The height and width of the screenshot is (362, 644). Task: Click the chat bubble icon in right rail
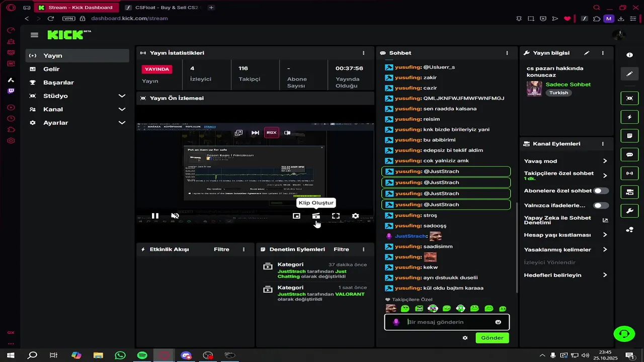tap(629, 154)
